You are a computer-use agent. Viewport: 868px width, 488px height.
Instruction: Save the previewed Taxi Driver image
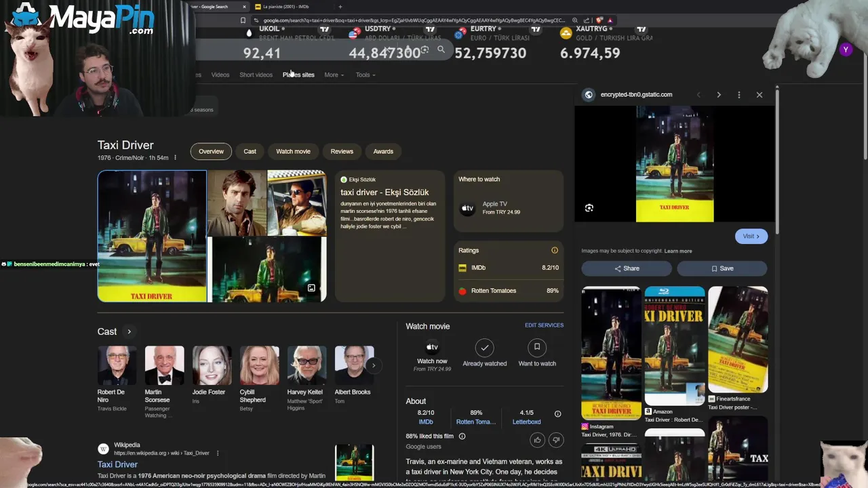click(722, 268)
